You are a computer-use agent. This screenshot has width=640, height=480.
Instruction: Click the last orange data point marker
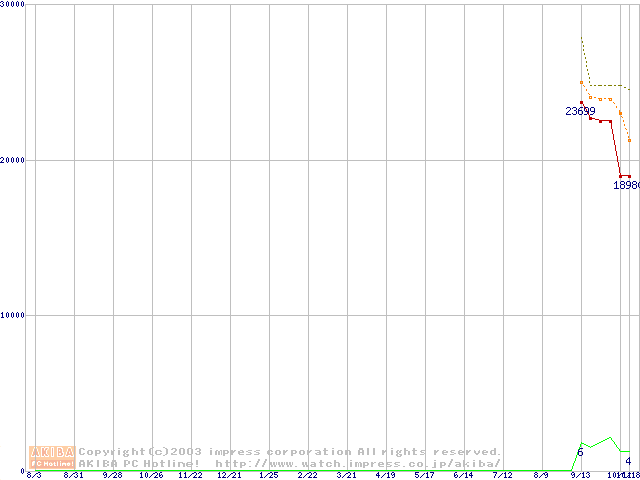[x=629, y=140]
